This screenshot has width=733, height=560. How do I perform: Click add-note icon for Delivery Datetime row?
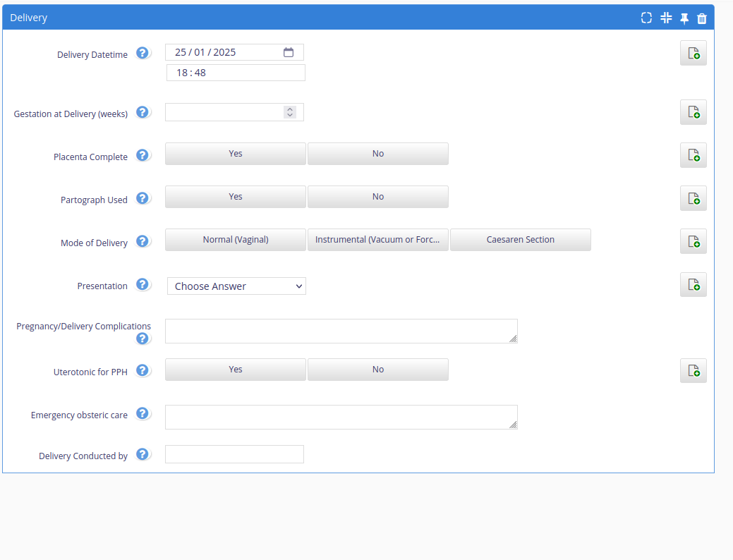click(693, 53)
